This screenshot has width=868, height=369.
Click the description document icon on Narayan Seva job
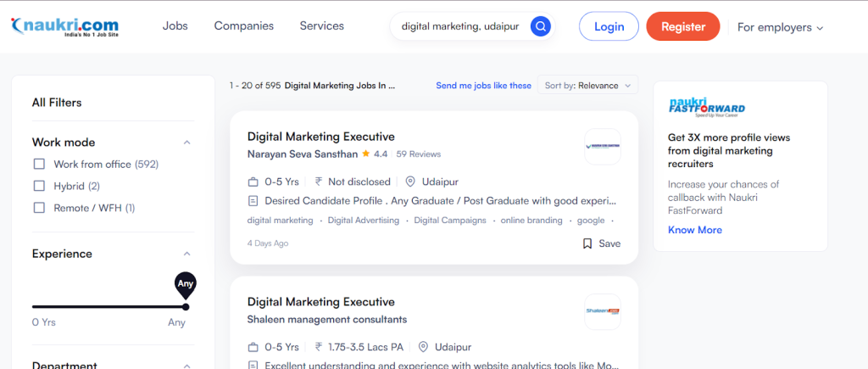coord(253,200)
